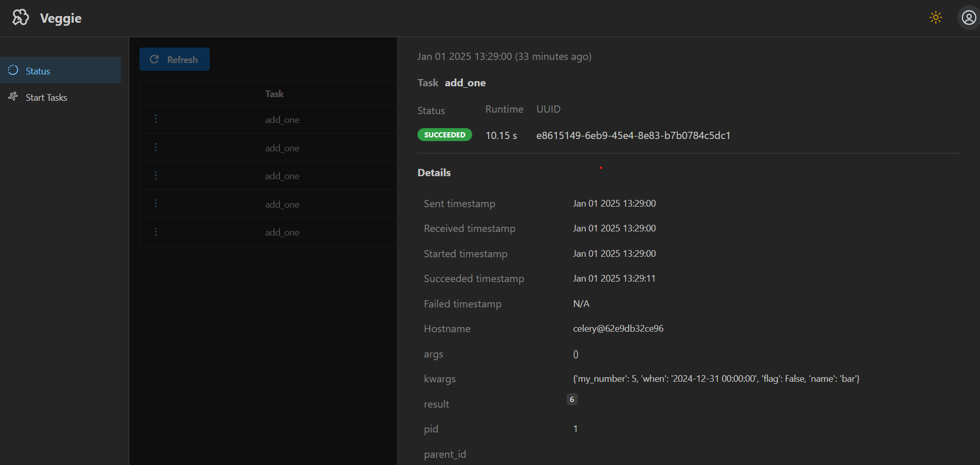Click the Veggie logo icon
Screen dimensions: 980x465
pos(21,18)
